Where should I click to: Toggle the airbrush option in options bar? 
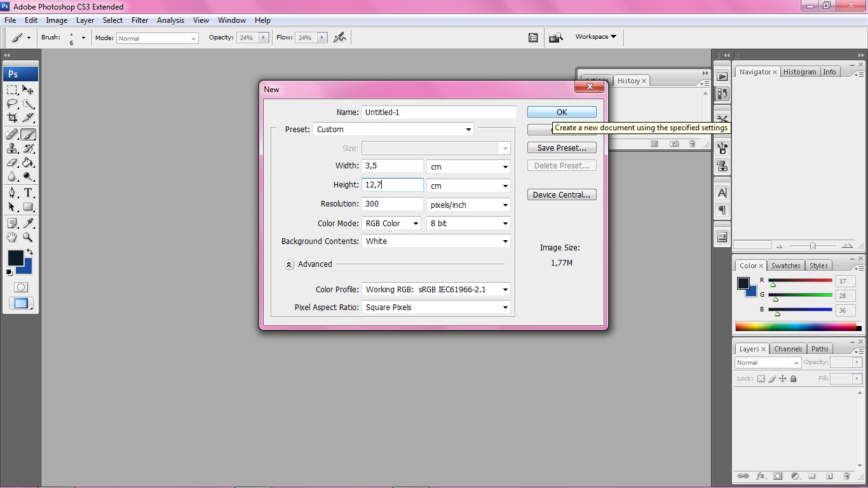click(340, 37)
